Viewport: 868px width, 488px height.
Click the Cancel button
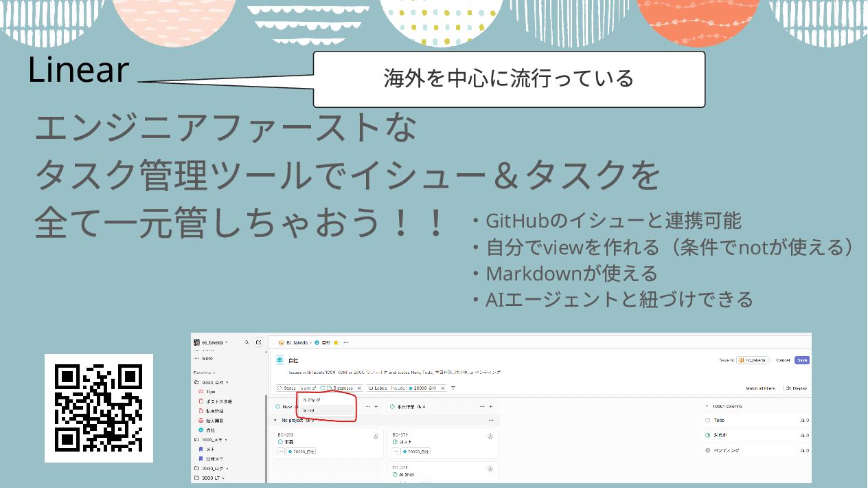point(783,360)
